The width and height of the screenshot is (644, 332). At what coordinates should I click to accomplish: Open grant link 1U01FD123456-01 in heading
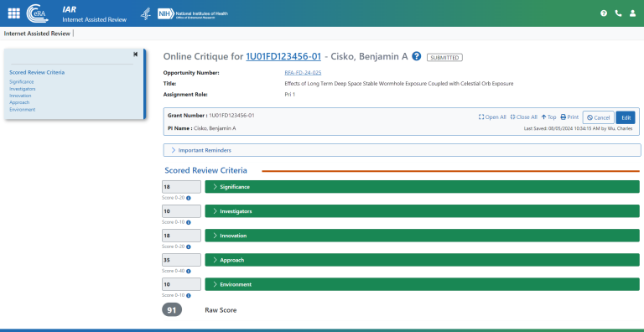point(283,57)
